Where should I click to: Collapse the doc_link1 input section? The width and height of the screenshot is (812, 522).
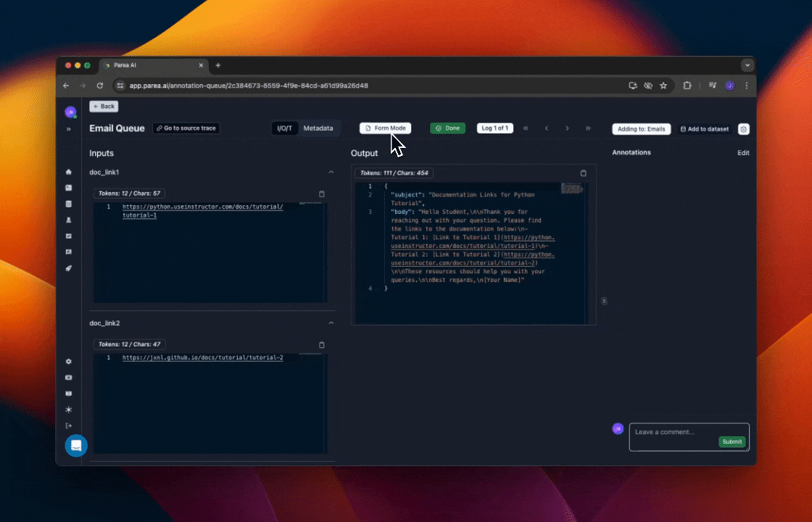coord(331,173)
